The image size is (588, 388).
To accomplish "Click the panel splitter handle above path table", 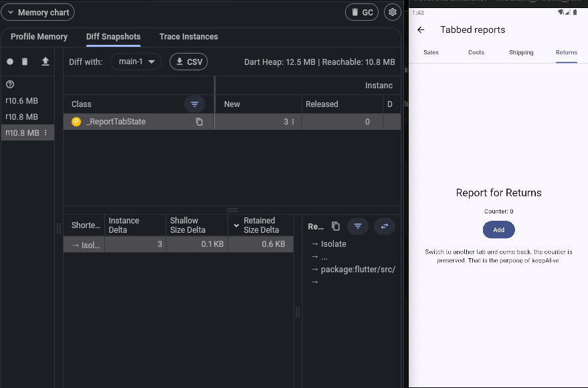I will point(232,210).
